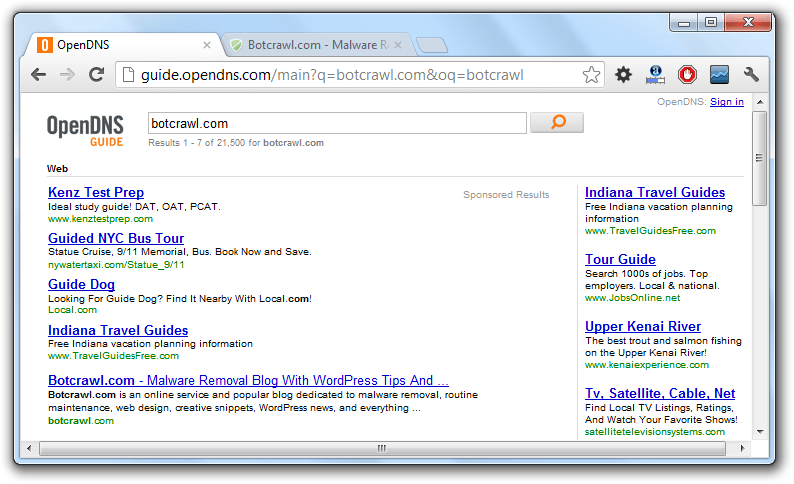Click the vertical scrollbar down arrow
Image resolution: width=794 pixels, height=484 pixels.
click(x=760, y=432)
